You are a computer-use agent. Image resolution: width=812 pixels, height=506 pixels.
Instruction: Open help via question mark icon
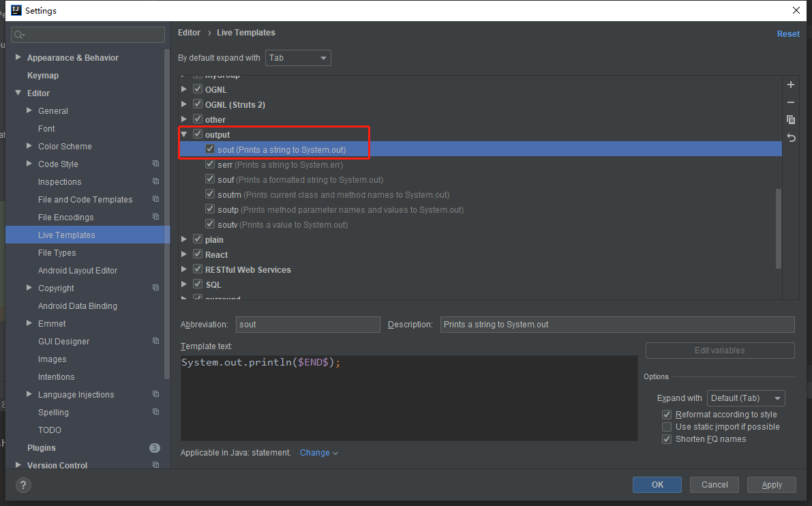click(23, 485)
